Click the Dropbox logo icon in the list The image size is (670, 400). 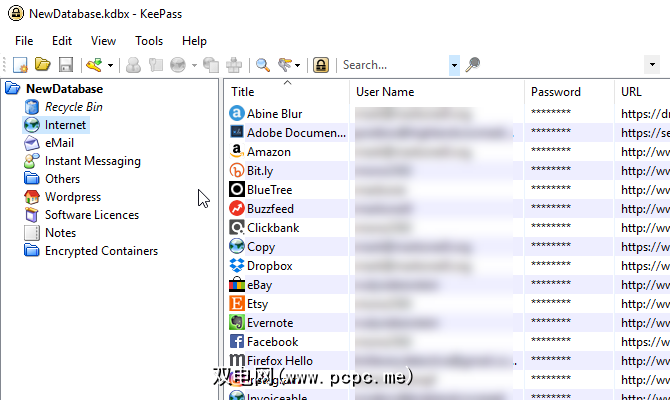point(237,265)
